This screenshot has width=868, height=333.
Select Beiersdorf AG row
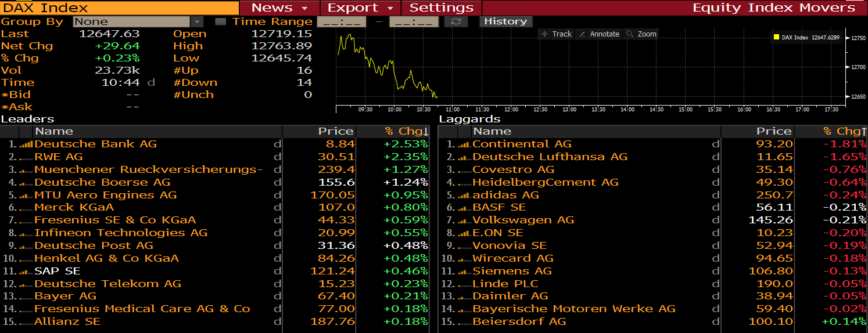(x=653, y=321)
